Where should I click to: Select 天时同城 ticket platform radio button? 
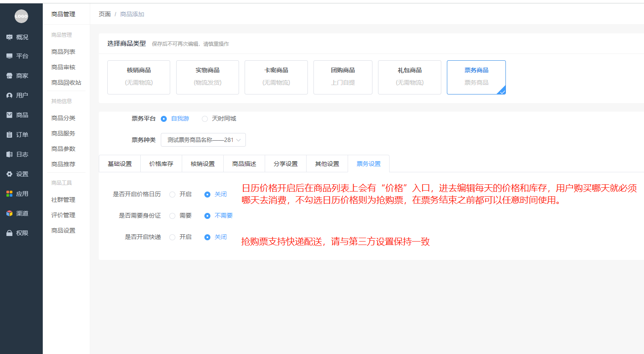click(x=205, y=119)
